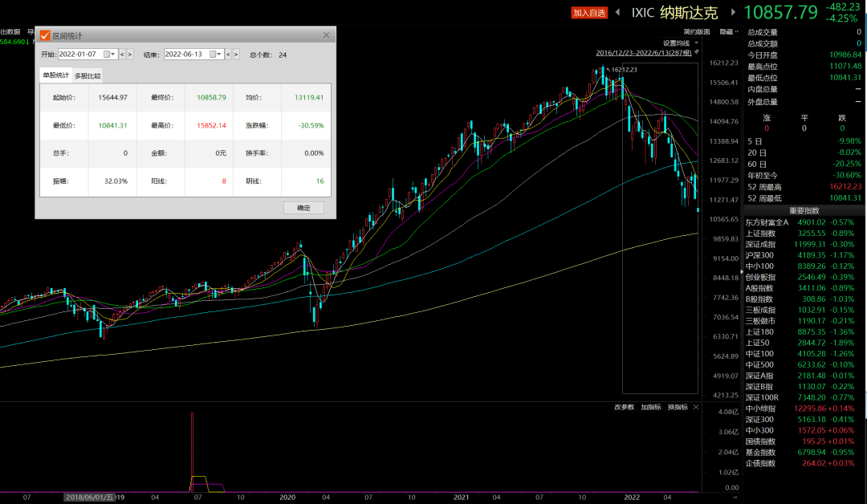Click the pin icon beside date range
Screen dimensions: 867x504
click(697, 52)
